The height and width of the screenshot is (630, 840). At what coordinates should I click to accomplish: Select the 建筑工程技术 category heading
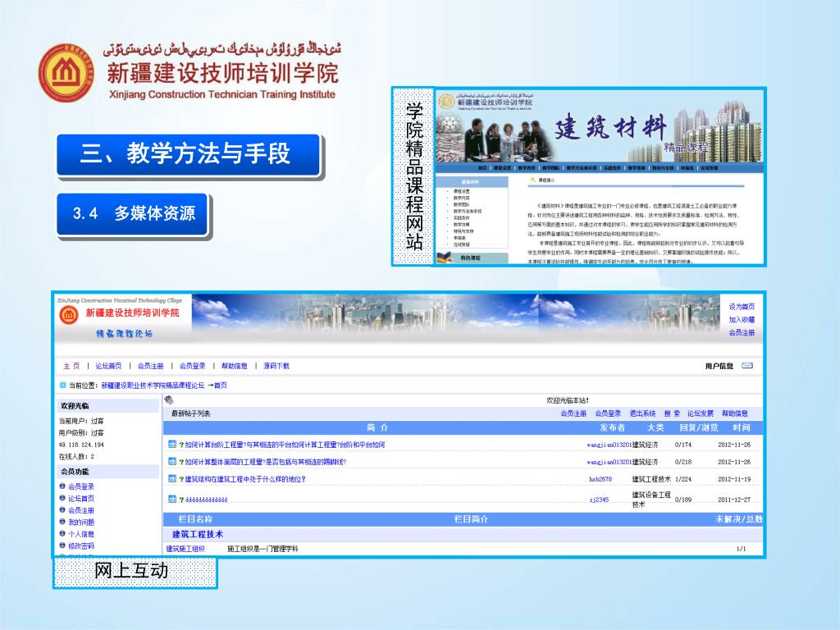(x=198, y=534)
